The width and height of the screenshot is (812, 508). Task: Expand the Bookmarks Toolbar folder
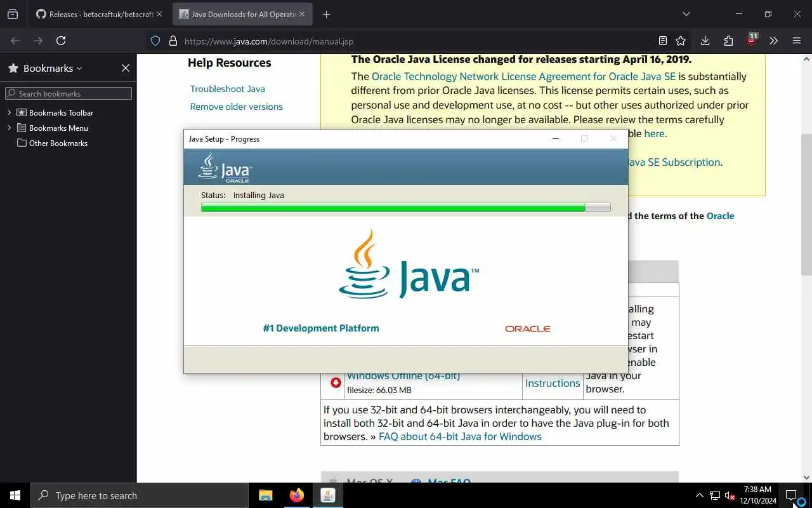pyautogui.click(x=10, y=112)
